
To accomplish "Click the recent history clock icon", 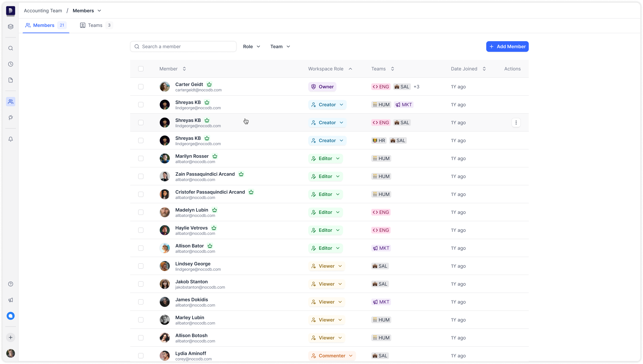I will click(10, 64).
